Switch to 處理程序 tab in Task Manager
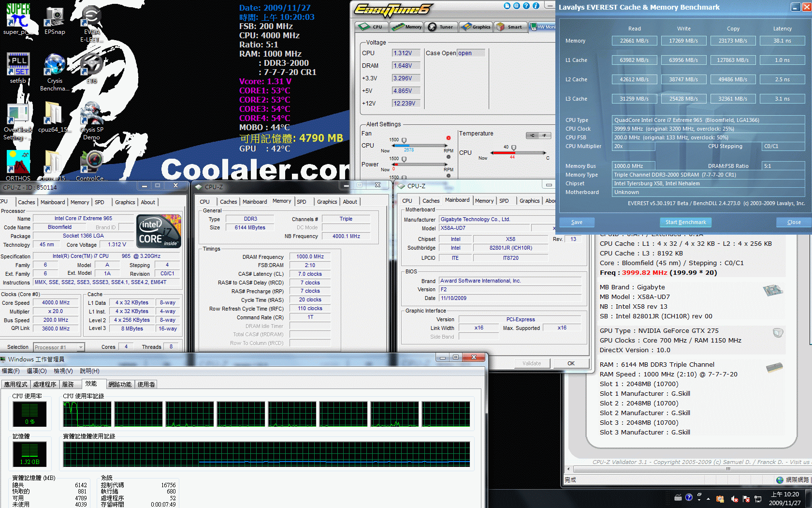The height and width of the screenshot is (508, 812). [x=45, y=385]
